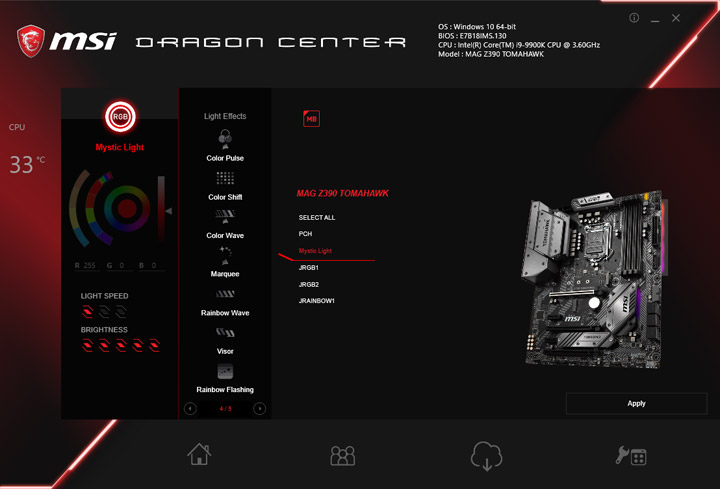Select the Mystic Light zone entry
Screen dimensions: 720x489
point(315,251)
